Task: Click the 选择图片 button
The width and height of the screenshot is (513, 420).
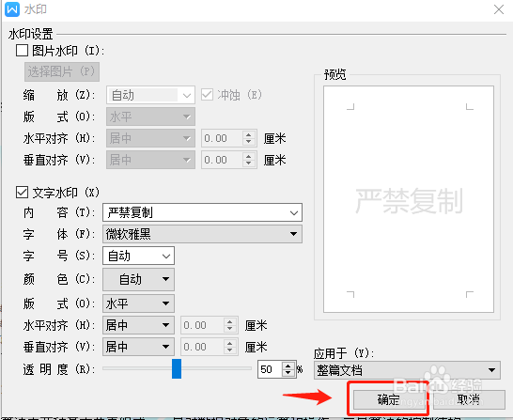Action: click(62, 71)
